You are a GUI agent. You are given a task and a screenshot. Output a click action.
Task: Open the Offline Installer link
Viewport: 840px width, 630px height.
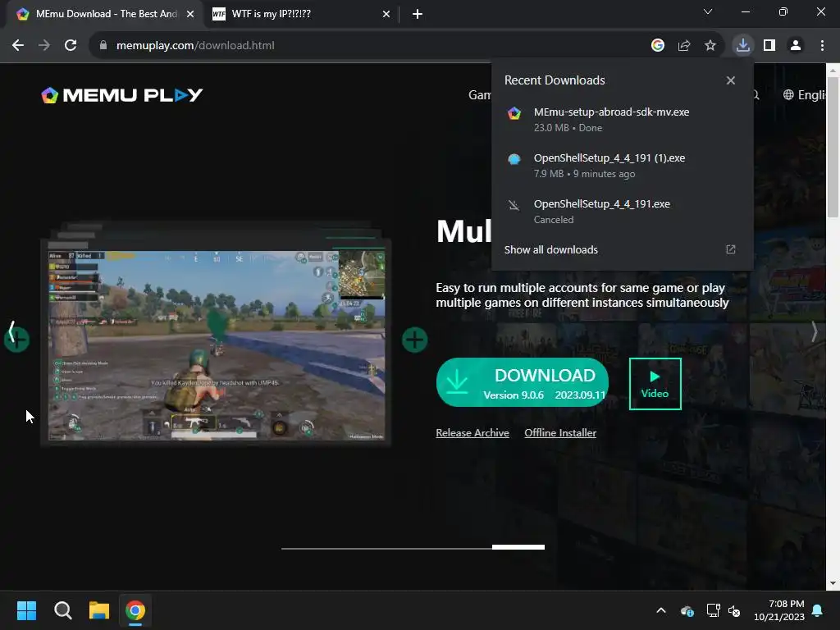560,433
